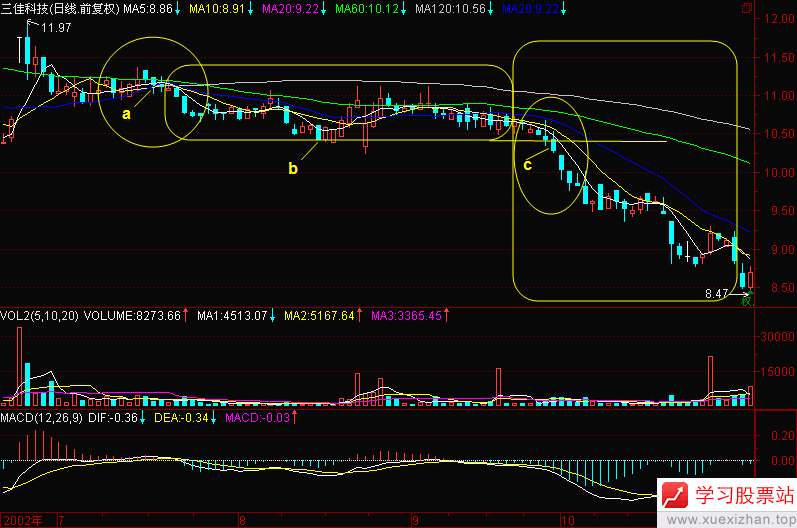
Task: Click month 9 on the date axis
Action: 415,521
